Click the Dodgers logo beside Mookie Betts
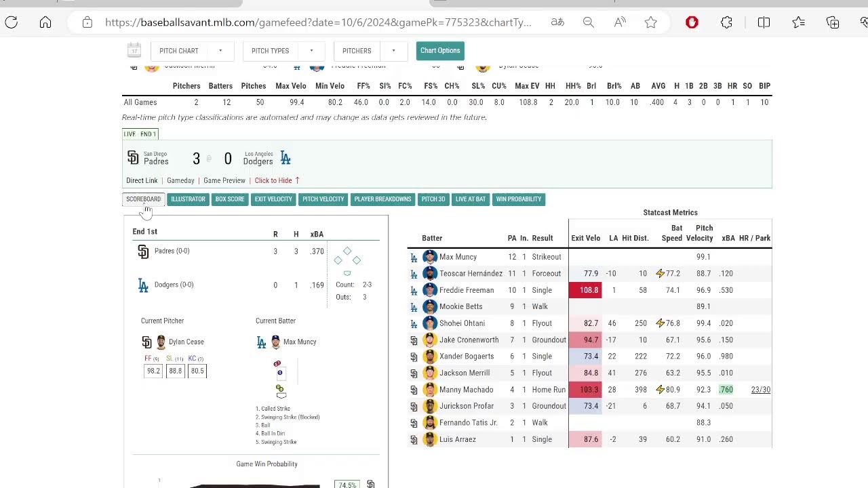868x488 pixels. [414, 306]
